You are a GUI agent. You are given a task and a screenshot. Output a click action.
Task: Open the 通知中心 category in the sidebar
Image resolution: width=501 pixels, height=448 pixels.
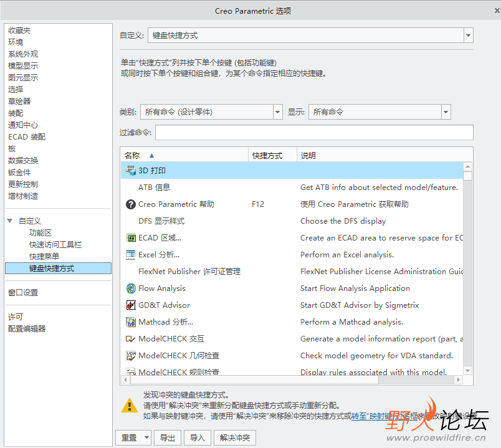tap(23, 125)
